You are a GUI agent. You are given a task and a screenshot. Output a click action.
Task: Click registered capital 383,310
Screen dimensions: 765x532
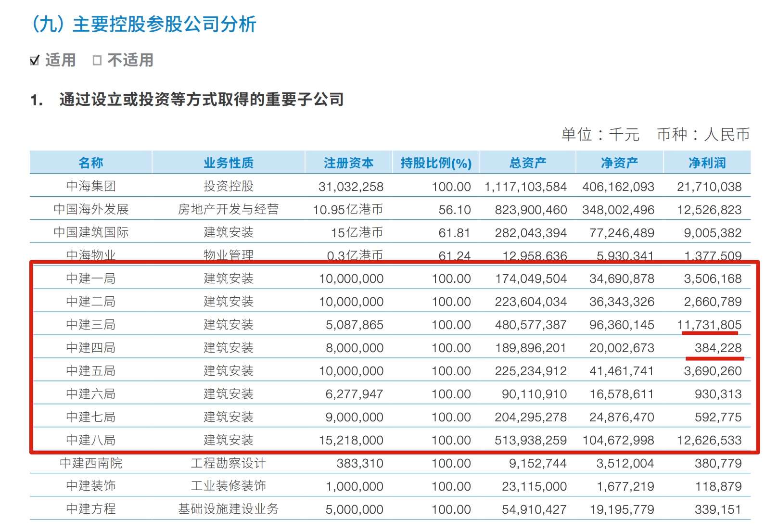360,464
